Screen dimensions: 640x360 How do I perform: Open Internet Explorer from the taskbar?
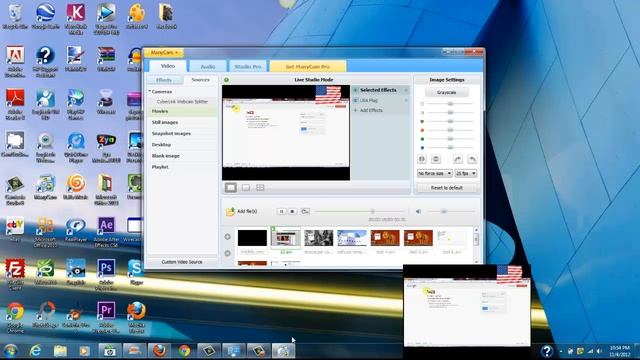pos(36,351)
